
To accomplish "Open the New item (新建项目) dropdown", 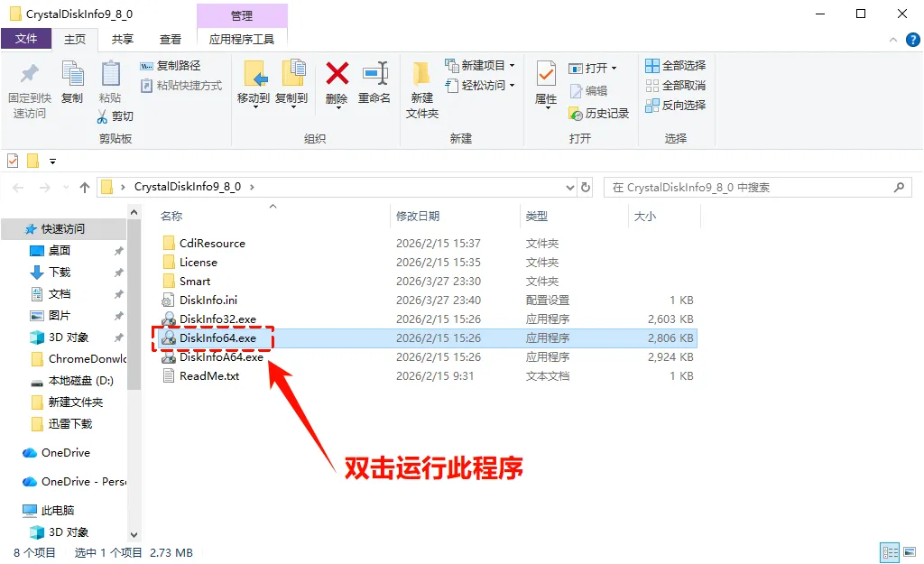I will (x=480, y=65).
